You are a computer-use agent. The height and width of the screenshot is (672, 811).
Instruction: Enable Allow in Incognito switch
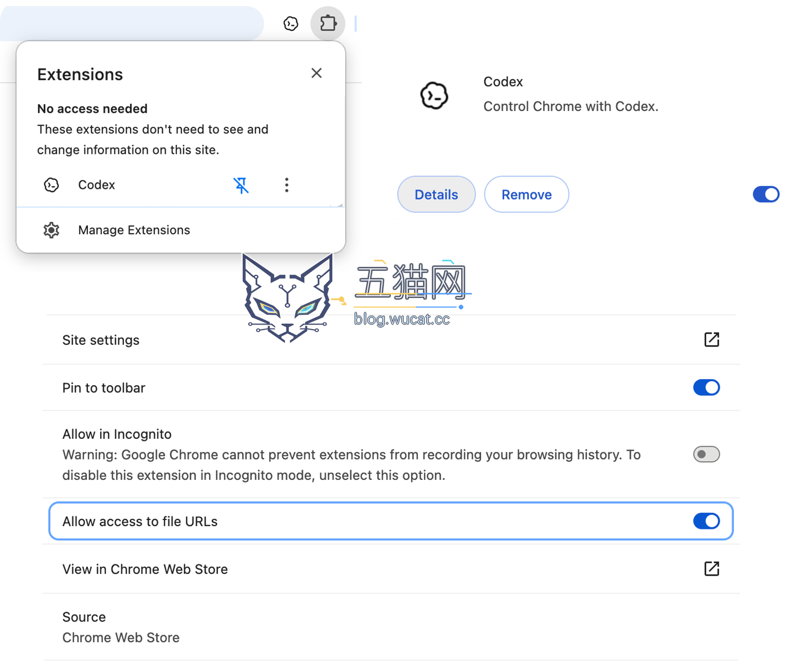(706, 454)
